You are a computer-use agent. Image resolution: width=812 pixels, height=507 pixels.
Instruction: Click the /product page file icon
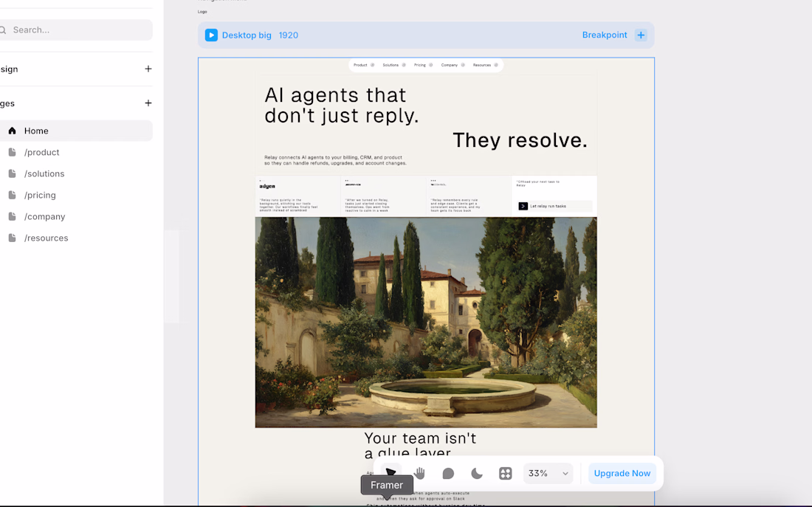[x=12, y=152]
